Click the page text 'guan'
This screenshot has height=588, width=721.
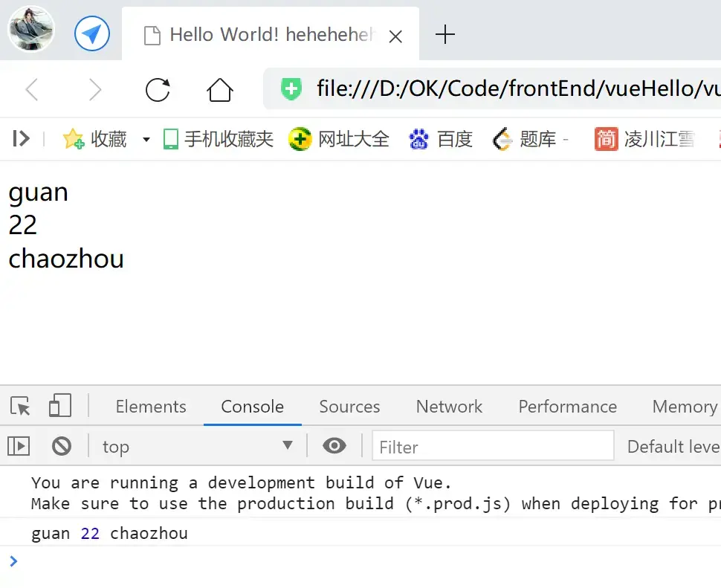pyautogui.click(x=38, y=193)
